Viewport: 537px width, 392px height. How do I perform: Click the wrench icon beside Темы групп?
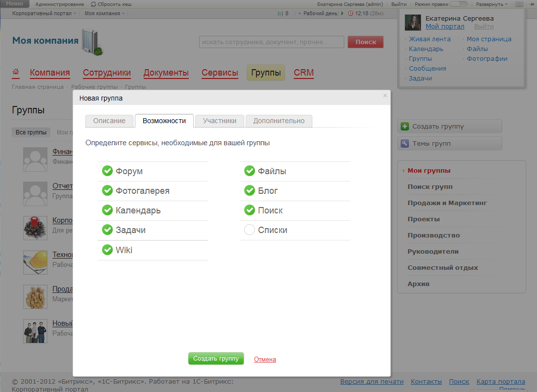(405, 144)
